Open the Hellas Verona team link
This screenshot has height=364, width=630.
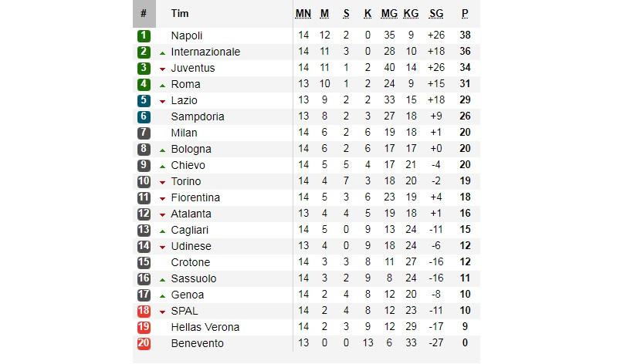pyautogui.click(x=205, y=327)
